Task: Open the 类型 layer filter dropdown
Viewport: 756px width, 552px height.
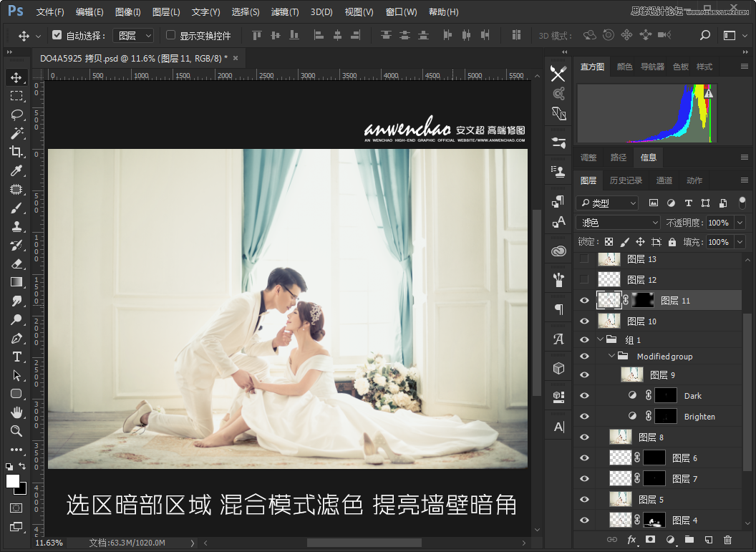Action: pos(607,203)
